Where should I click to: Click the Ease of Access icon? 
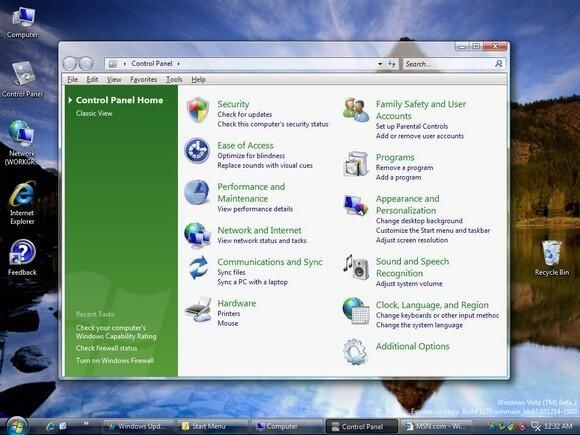(x=197, y=151)
